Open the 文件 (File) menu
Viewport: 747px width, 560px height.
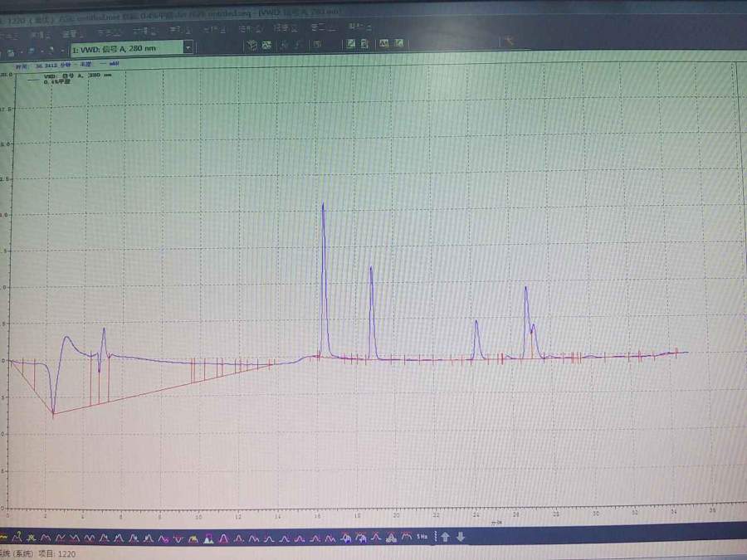(x=9, y=35)
